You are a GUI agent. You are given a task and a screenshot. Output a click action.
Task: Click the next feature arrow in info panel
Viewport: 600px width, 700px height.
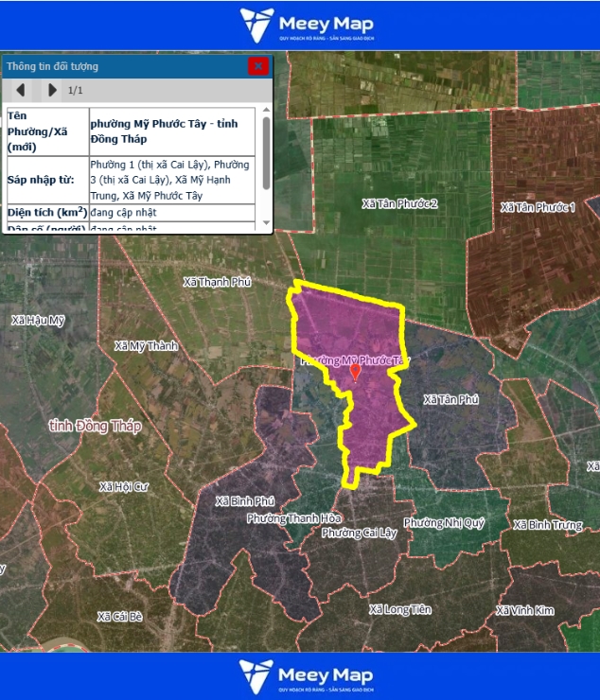pos(52,91)
